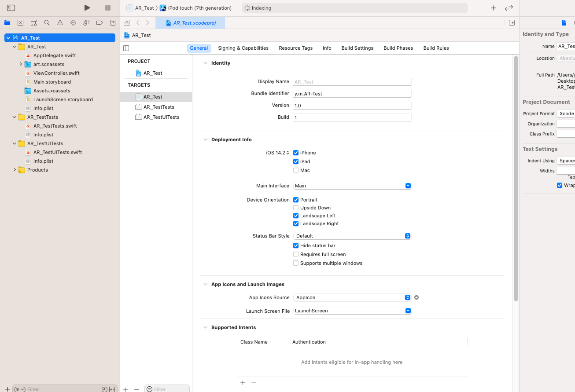Image resolution: width=575 pixels, height=392 pixels.
Task: Open the Breakpoint navigator tag icon
Action: [100, 22]
